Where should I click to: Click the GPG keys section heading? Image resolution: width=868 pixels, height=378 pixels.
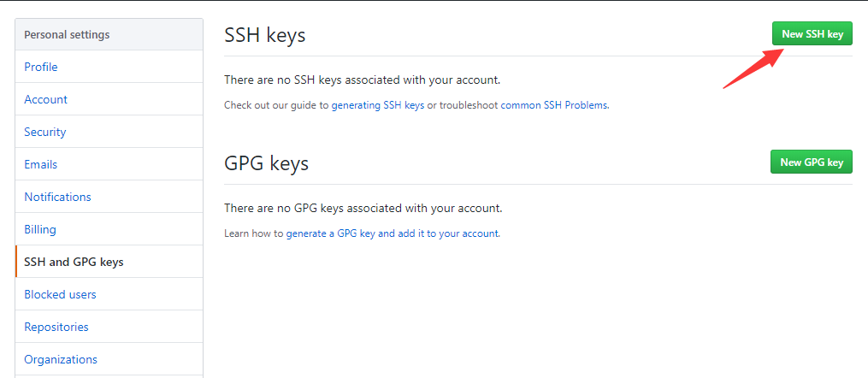(266, 162)
